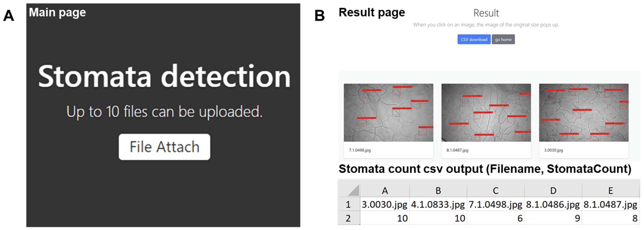Select spreadsheet column A header

385,191
